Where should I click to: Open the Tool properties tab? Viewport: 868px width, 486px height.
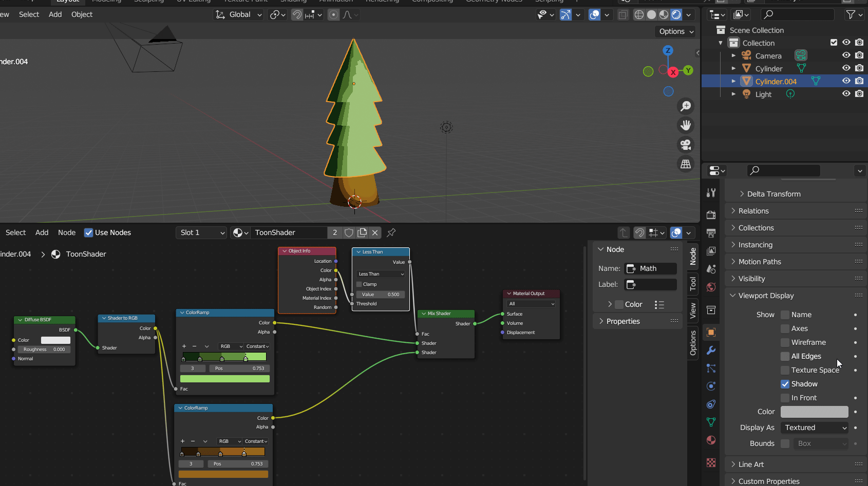click(x=711, y=192)
